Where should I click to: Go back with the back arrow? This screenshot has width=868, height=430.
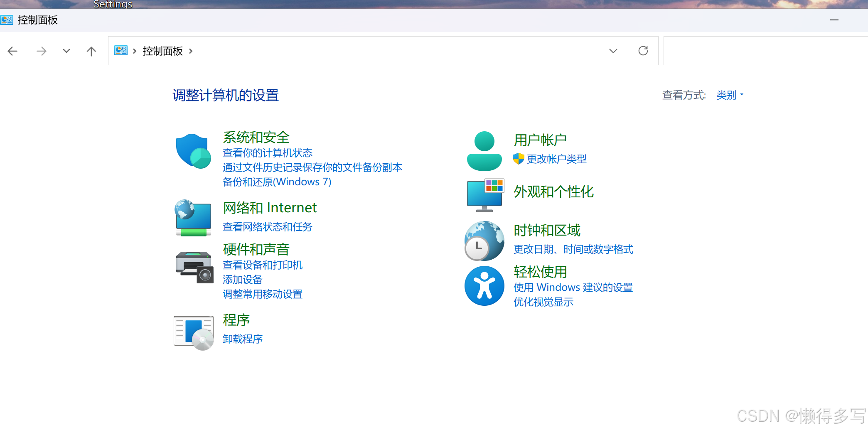(12, 51)
